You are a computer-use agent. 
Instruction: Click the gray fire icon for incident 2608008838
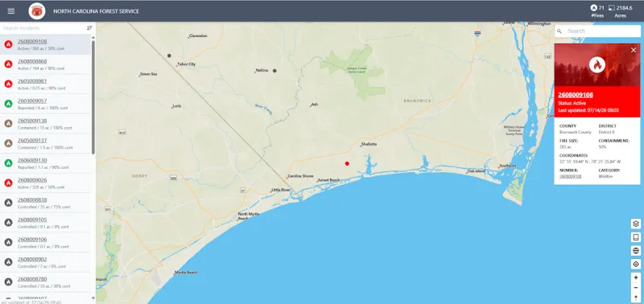[8, 203]
